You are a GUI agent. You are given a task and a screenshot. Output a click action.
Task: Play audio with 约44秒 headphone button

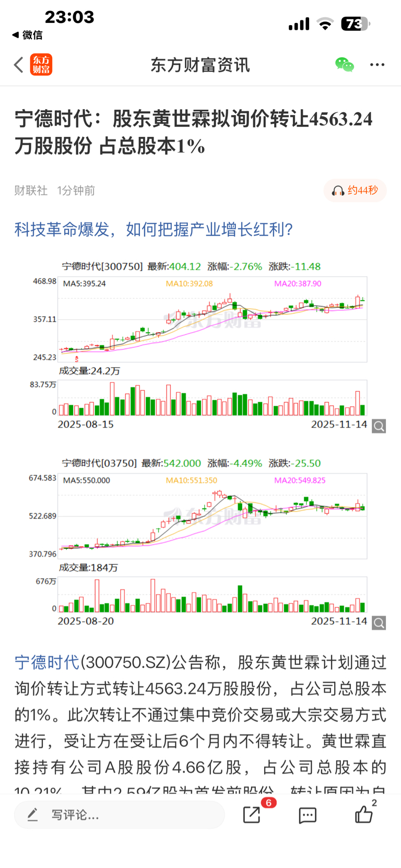(x=355, y=190)
